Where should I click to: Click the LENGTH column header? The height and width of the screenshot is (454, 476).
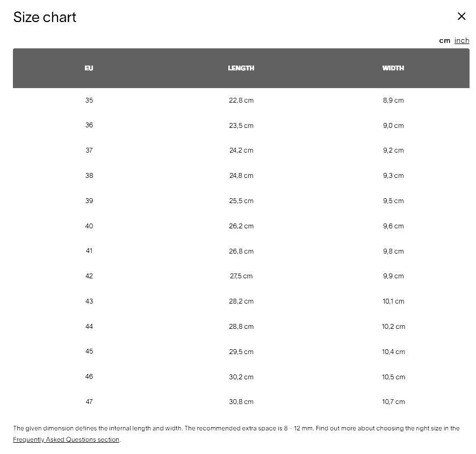(x=241, y=68)
